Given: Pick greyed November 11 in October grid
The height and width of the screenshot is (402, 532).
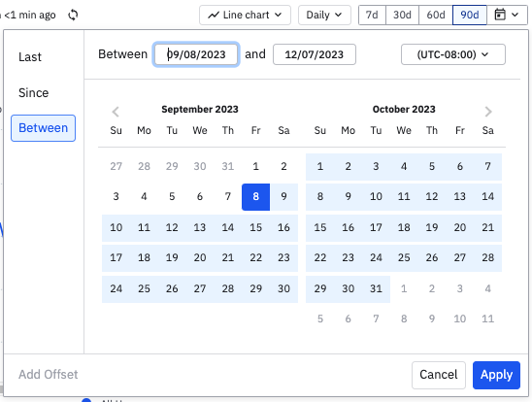Looking at the screenshot, I should pos(488,318).
